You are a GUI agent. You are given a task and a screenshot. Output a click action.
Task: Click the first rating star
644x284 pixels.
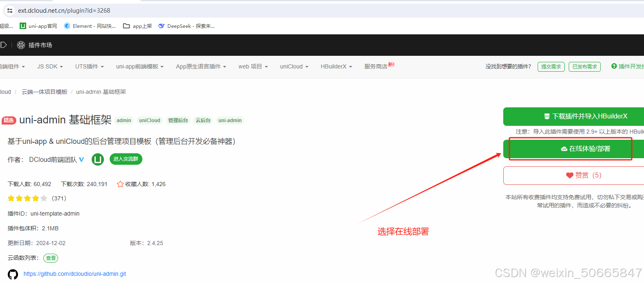tap(11, 198)
